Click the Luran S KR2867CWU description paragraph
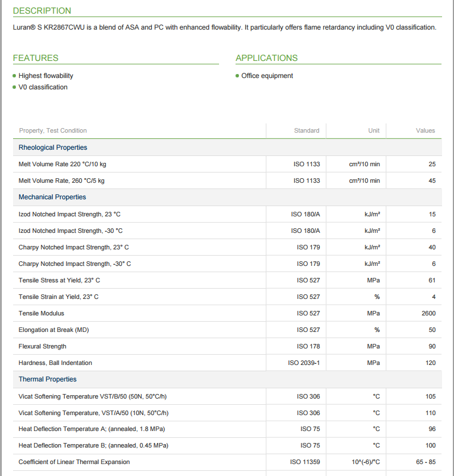This screenshot has width=454, height=476. pyautogui.click(x=224, y=27)
